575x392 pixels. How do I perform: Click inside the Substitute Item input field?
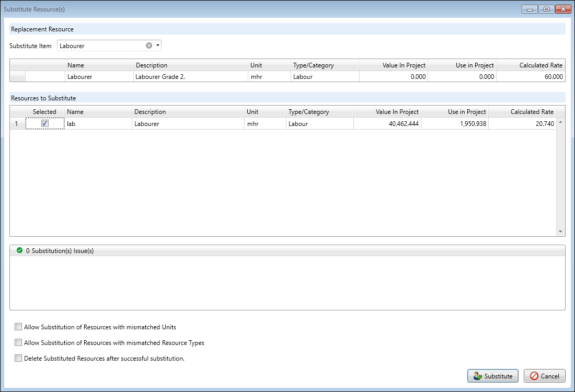[100, 46]
